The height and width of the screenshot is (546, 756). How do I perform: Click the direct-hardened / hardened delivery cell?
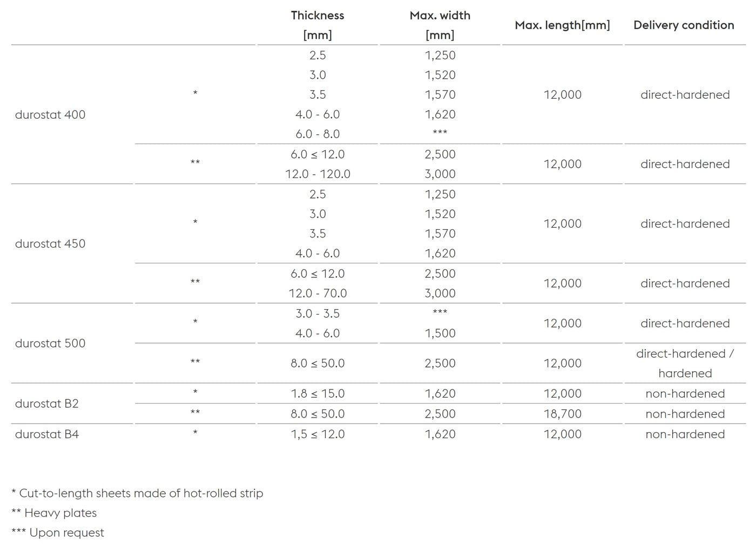click(685, 363)
